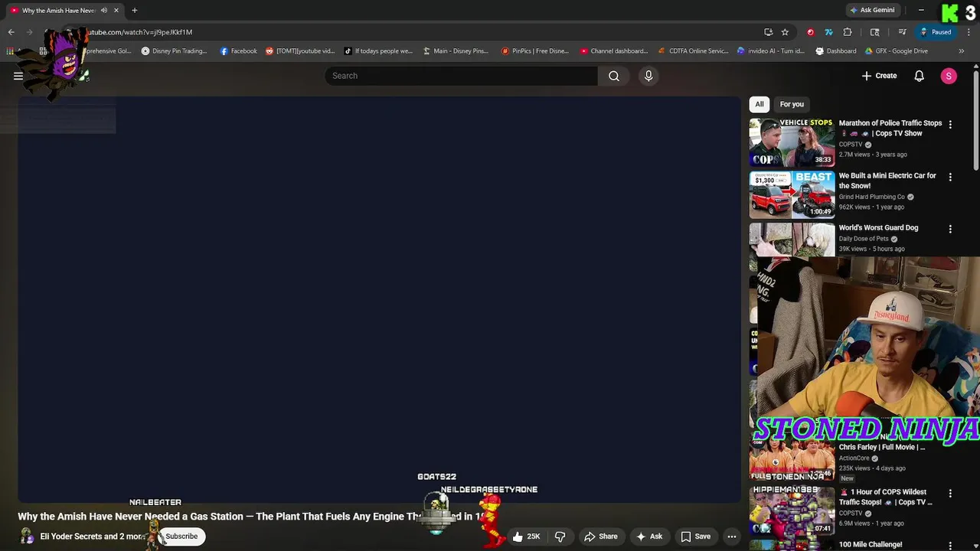980x551 pixels.
Task: Open Channel dashboard bookmark
Action: click(x=614, y=51)
